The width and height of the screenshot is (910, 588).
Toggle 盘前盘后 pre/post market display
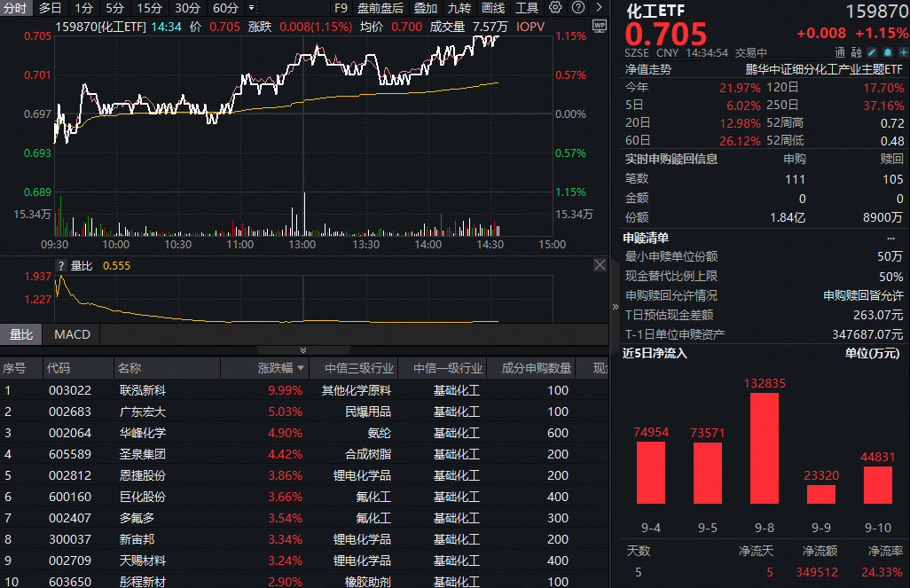[380, 8]
